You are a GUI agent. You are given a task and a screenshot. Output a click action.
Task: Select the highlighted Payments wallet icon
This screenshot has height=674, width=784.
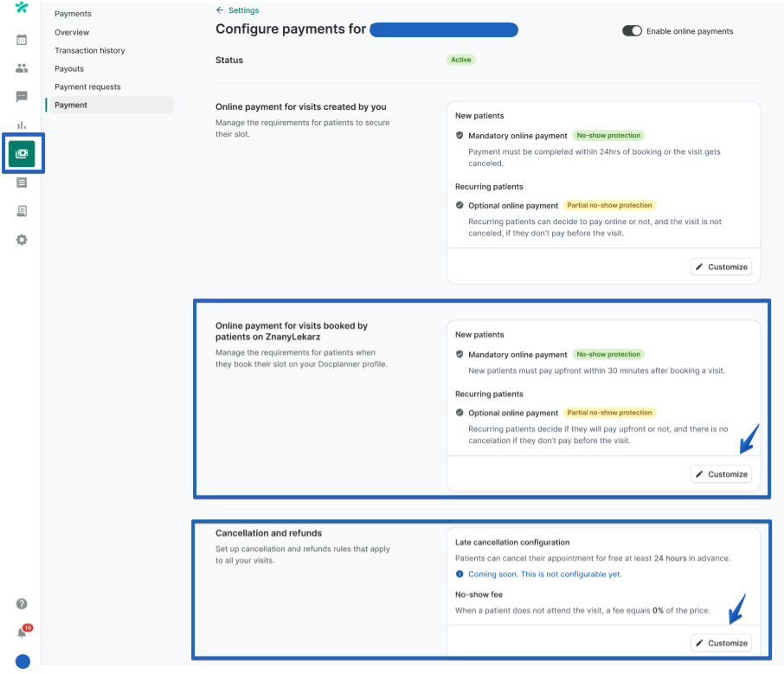point(22,151)
